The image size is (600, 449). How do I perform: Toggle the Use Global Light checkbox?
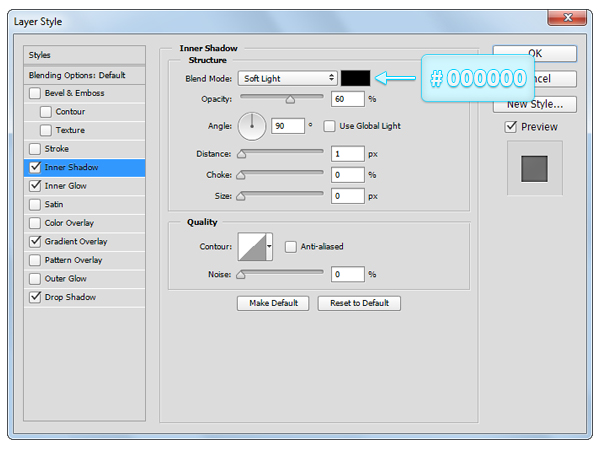[x=329, y=126]
